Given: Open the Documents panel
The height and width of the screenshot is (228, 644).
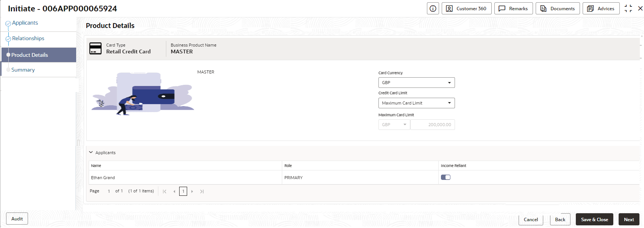Looking at the screenshot, I should 557,8.
